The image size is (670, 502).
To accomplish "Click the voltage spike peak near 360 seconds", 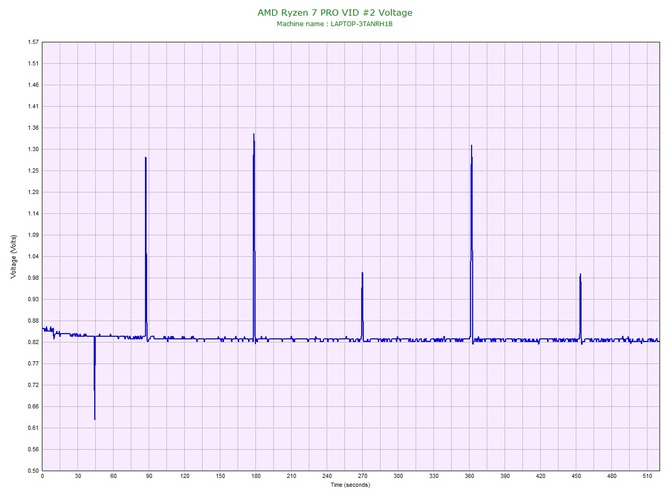I will tap(471, 146).
